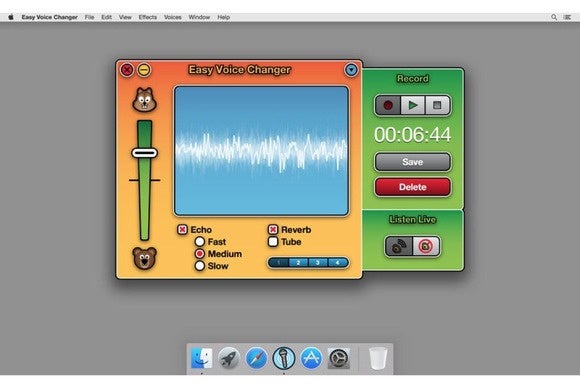Click the Listen Live panel heading
Viewport: 580px width, 388px height.
point(412,219)
